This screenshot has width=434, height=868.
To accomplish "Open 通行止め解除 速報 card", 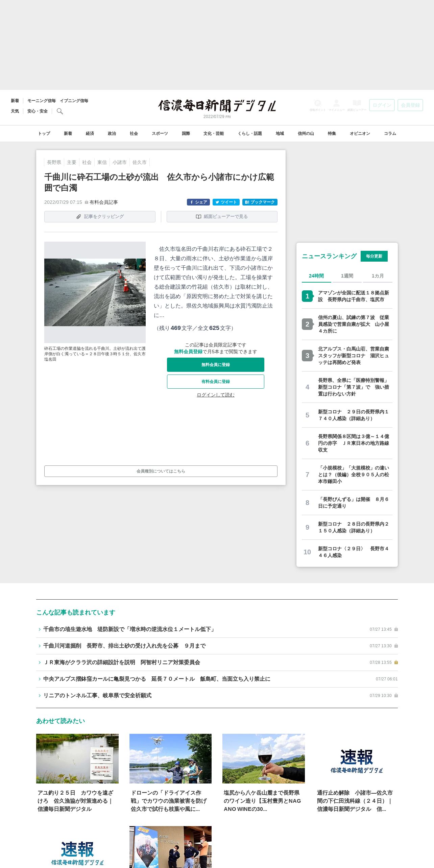I will click(x=357, y=773).
